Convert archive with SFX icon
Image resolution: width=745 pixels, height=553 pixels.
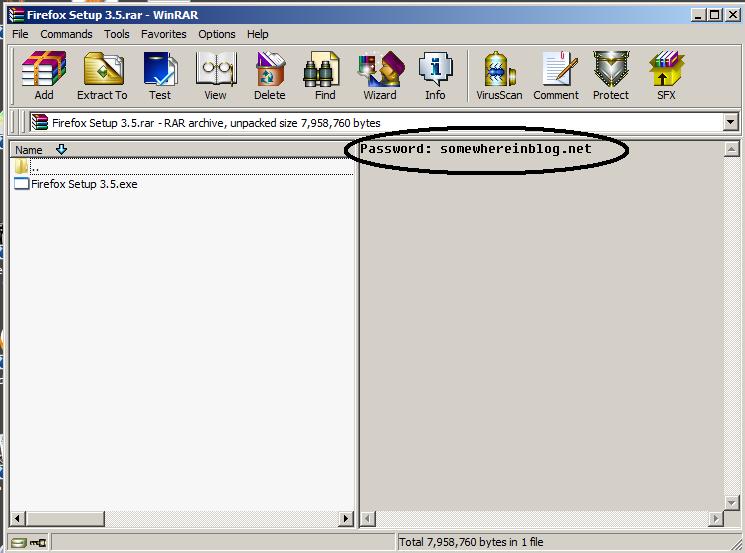point(666,75)
